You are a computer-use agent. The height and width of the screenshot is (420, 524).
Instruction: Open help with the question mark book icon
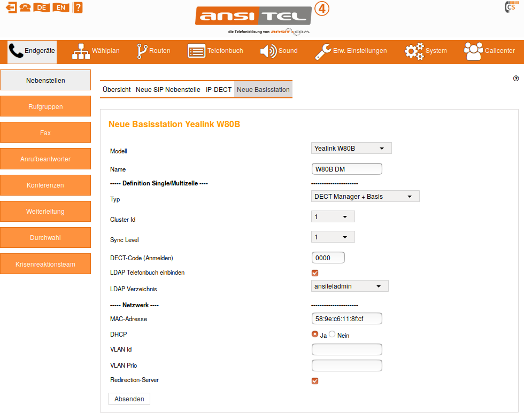(78, 7)
